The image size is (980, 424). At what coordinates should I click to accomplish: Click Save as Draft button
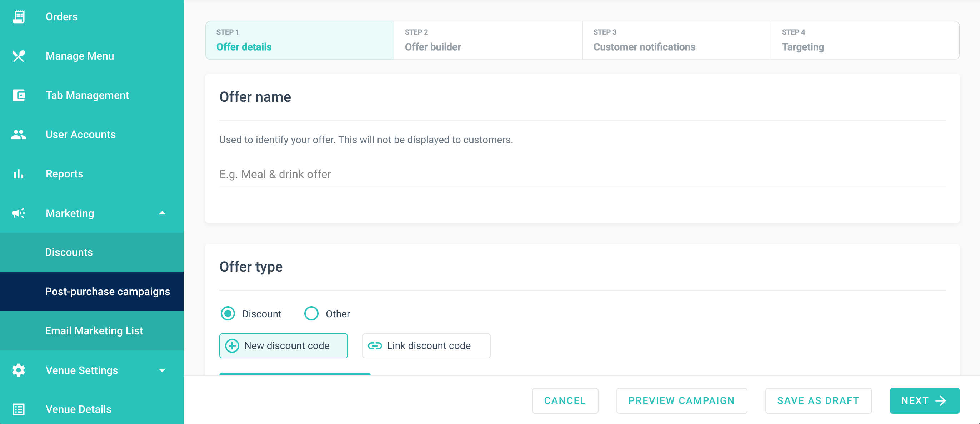(818, 400)
